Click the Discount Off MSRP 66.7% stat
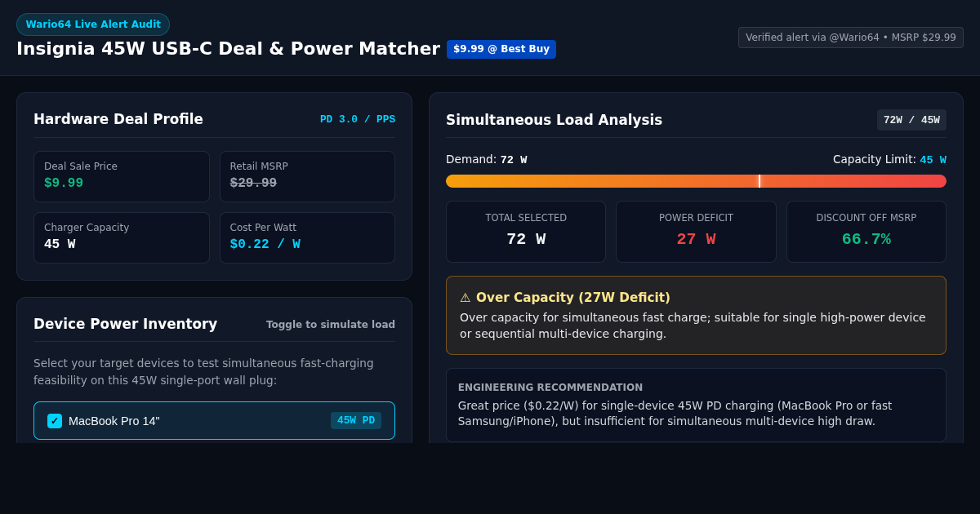The image size is (980, 514). pos(866,232)
